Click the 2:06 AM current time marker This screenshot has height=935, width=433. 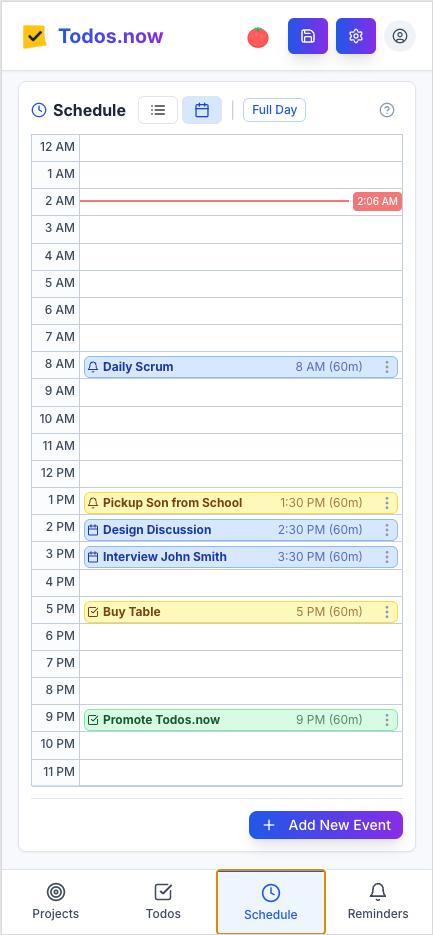click(378, 202)
